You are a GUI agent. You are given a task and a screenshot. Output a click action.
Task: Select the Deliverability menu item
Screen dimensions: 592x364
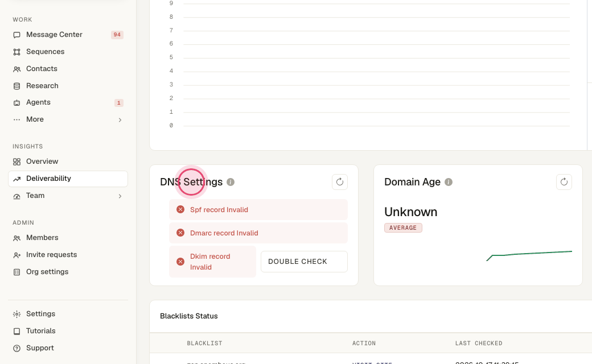68,179
